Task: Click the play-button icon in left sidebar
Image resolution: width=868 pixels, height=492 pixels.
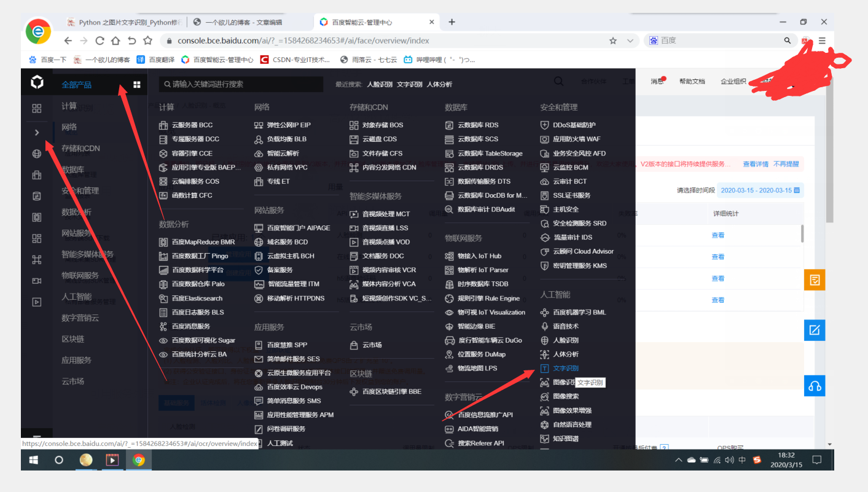Action: click(x=37, y=302)
